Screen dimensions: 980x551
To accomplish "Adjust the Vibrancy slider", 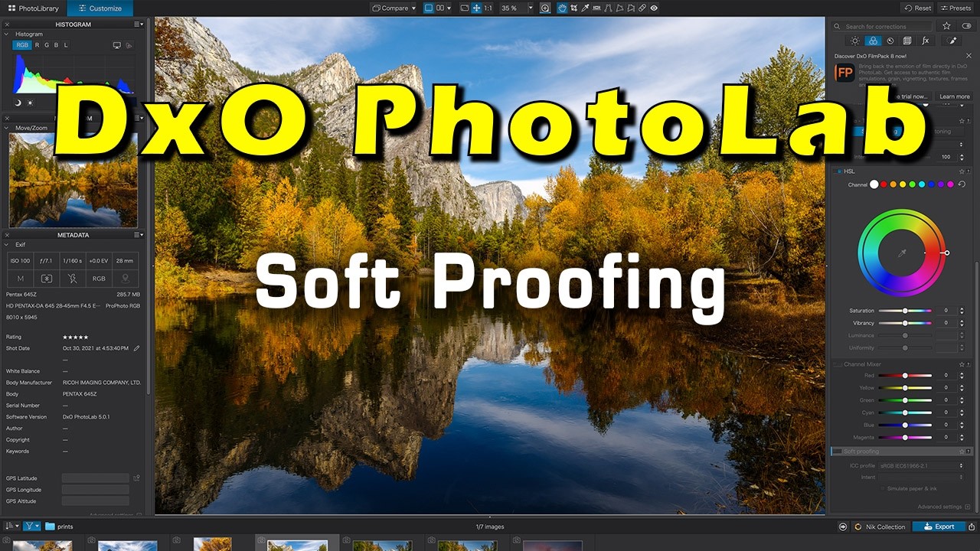I will pyautogui.click(x=905, y=323).
